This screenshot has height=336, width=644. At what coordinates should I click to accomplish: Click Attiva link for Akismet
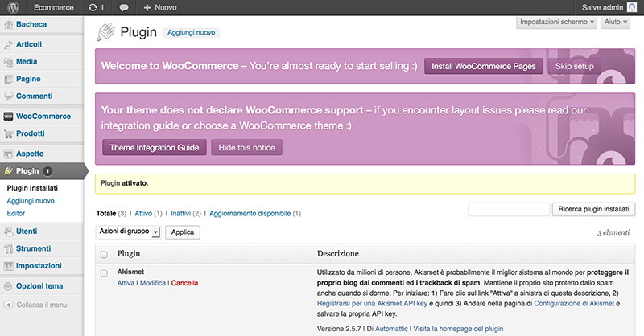pos(126,283)
